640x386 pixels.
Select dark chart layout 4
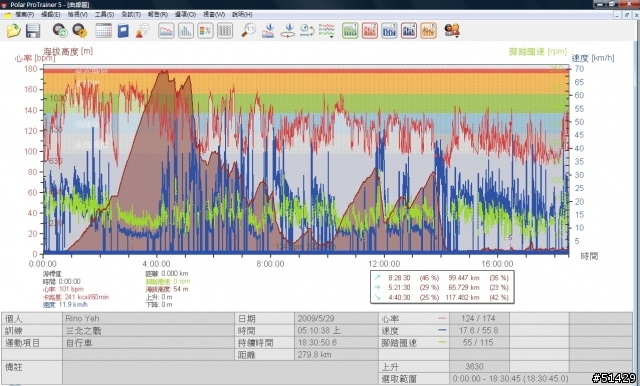(409, 31)
